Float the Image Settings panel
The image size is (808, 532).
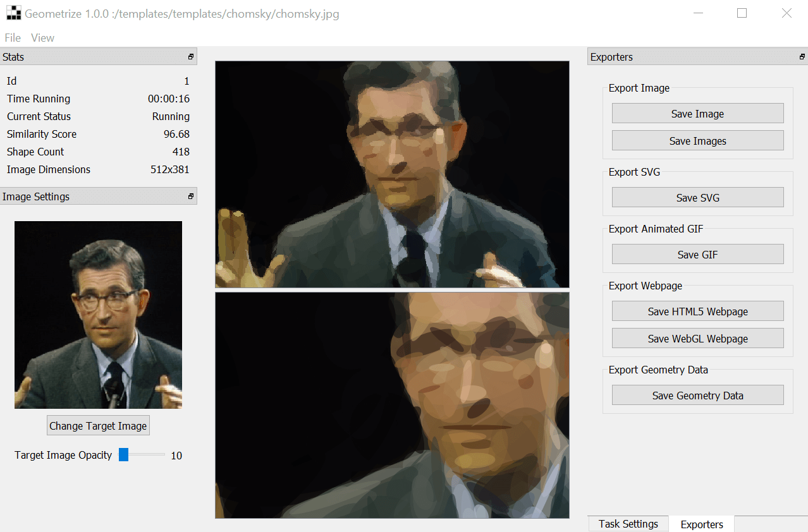point(190,196)
